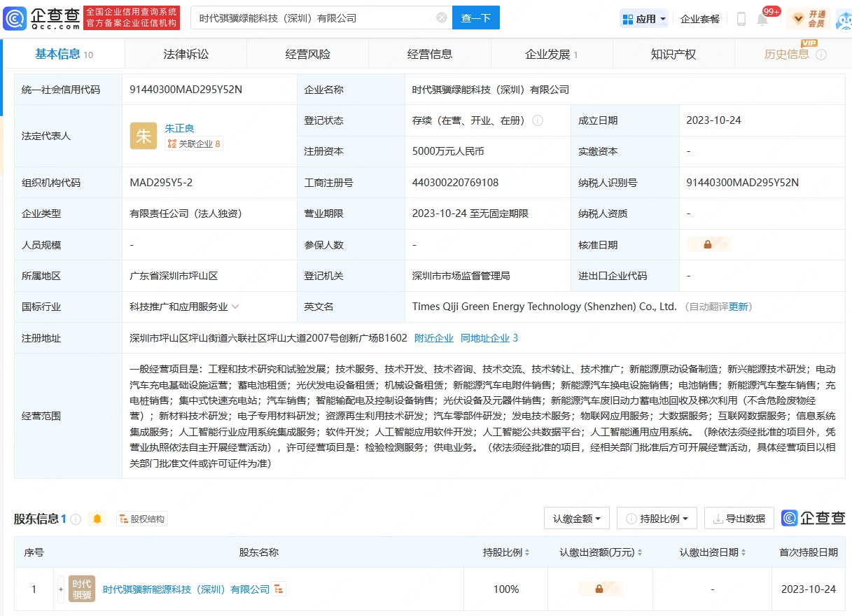Click the bell alert icon next to 股东信息
Image resolution: width=852 pixels, height=616 pixels.
(x=97, y=519)
